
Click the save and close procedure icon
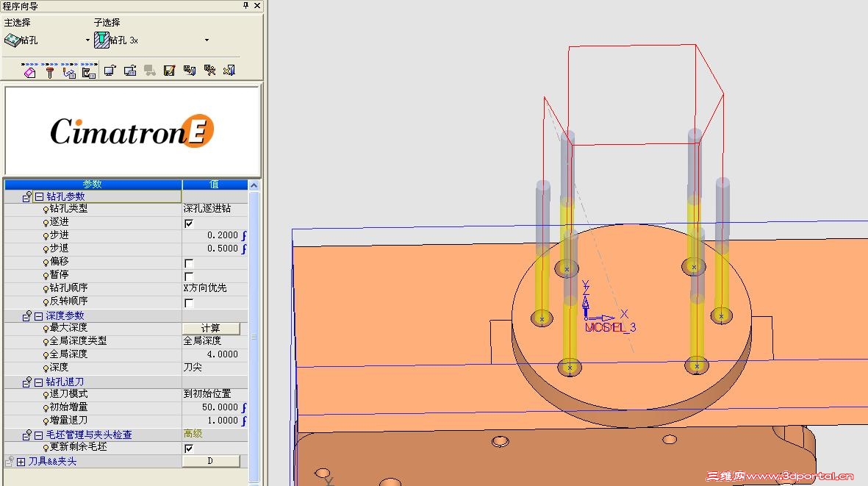point(190,71)
